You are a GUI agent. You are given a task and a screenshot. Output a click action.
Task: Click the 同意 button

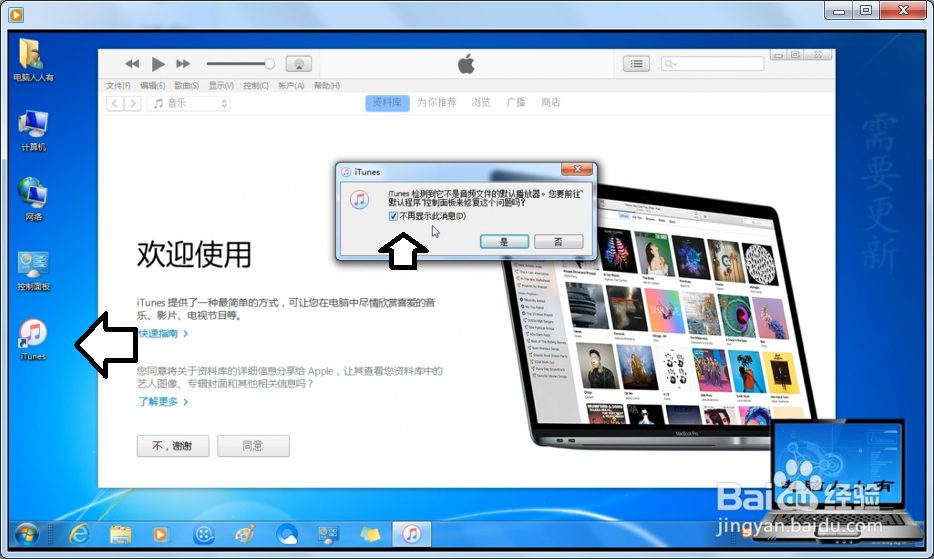pos(253,446)
